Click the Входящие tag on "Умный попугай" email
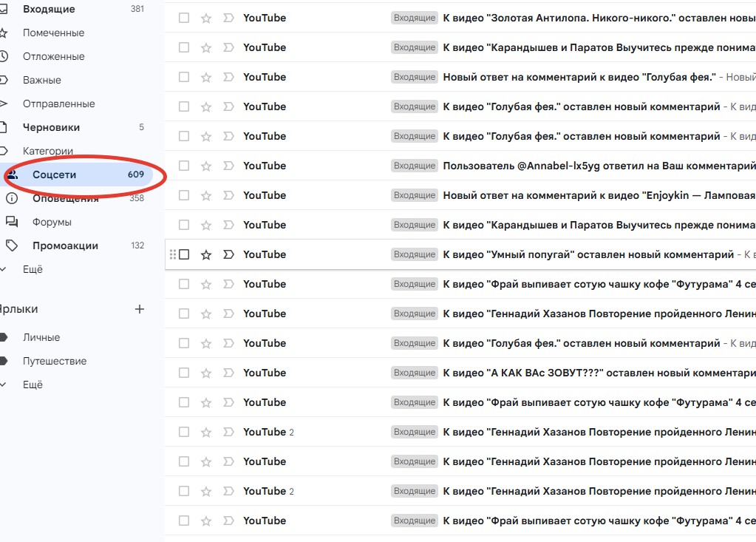 coord(415,254)
